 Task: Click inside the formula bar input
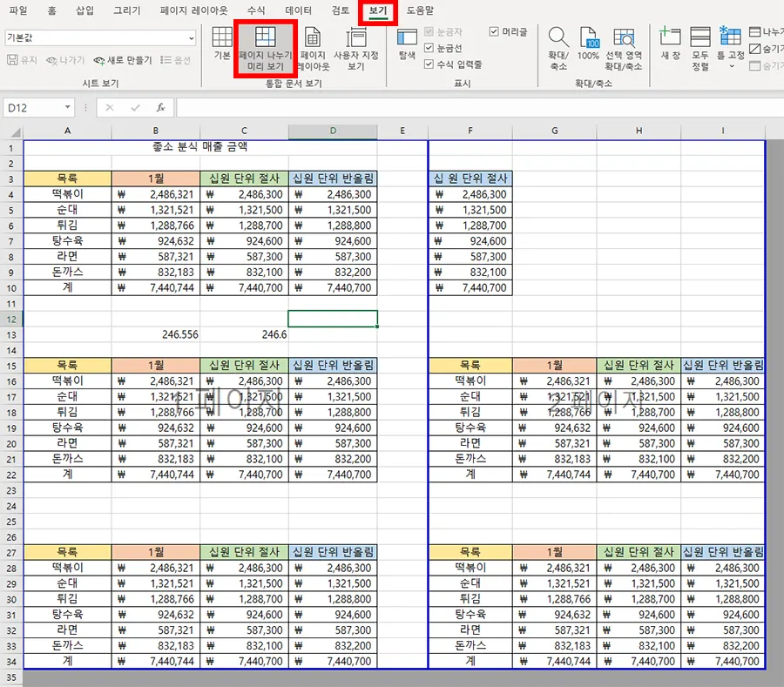[x=480, y=107]
